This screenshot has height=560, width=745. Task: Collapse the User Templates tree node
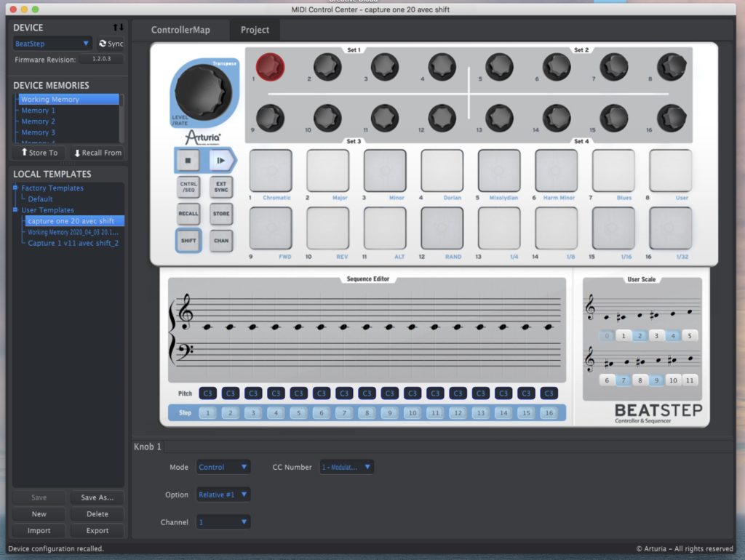coord(16,210)
